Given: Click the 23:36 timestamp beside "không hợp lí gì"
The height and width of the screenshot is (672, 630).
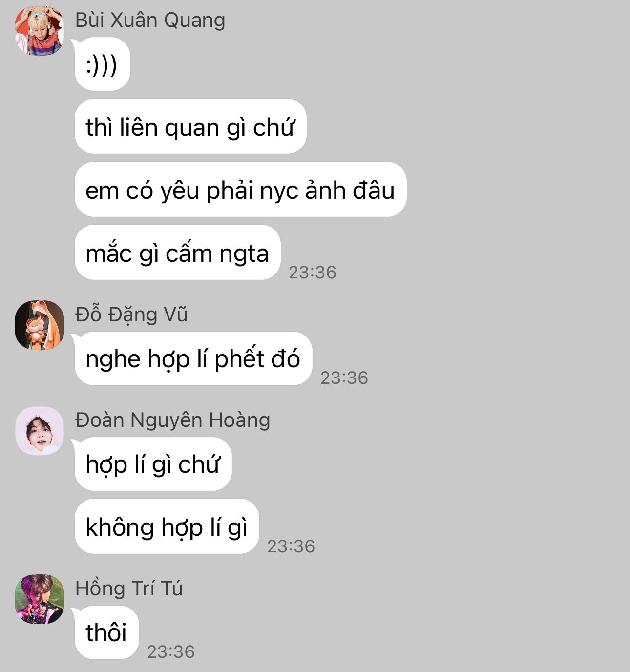Looking at the screenshot, I should [x=291, y=546].
